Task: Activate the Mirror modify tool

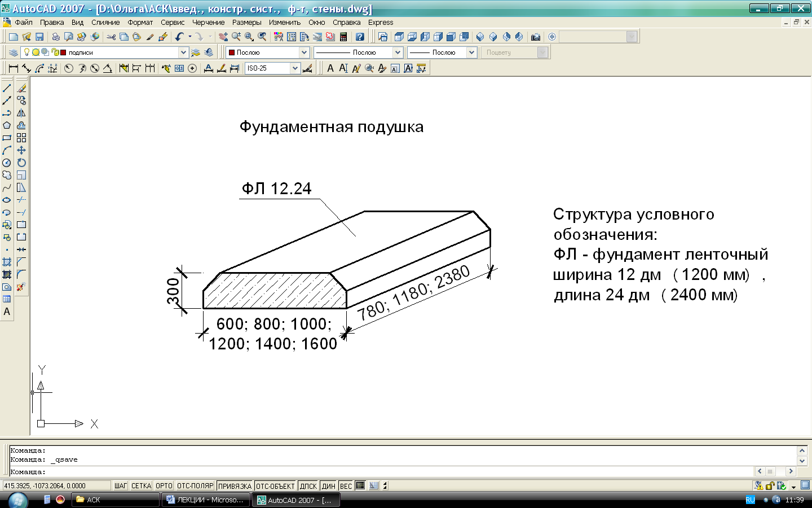Action: tap(21, 113)
